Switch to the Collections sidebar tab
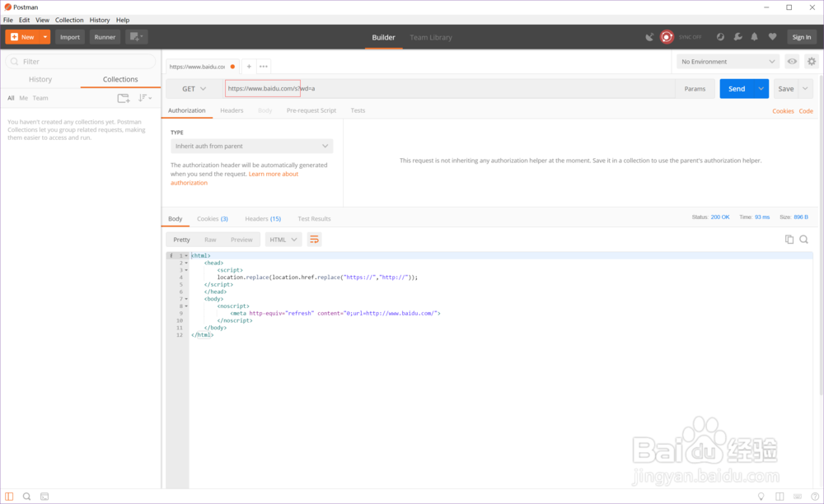Viewport: 824px width, 504px height. (x=120, y=79)
